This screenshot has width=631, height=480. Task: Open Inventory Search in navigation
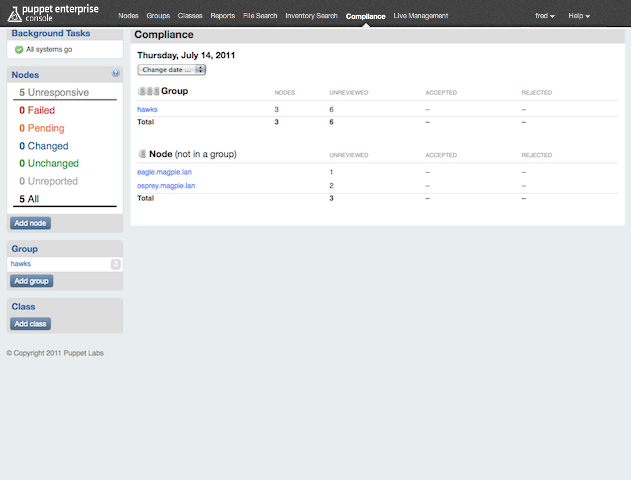coord(311,16)
